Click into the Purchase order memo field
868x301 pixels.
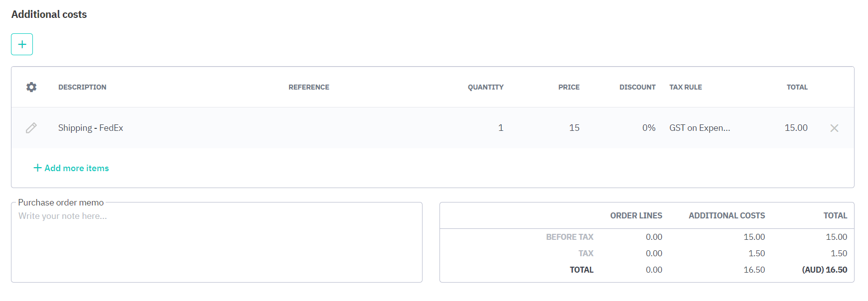click(x=217, y=245)
